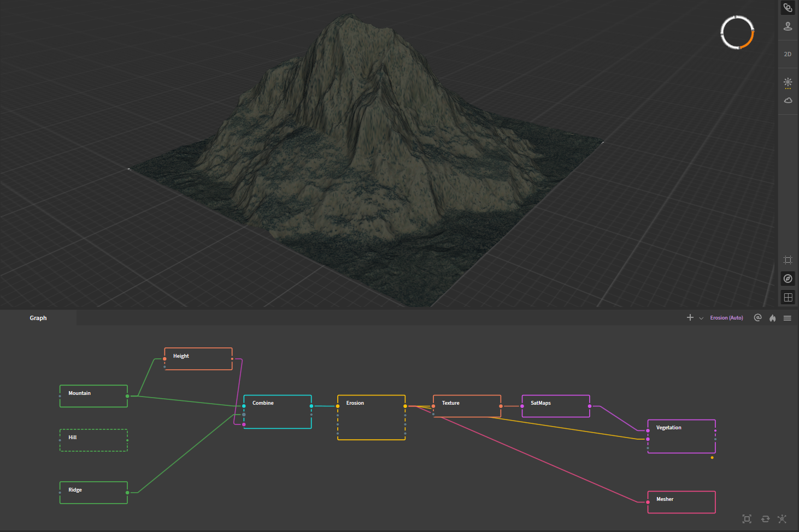Open the Graph tab

click(x=38, y=318)
